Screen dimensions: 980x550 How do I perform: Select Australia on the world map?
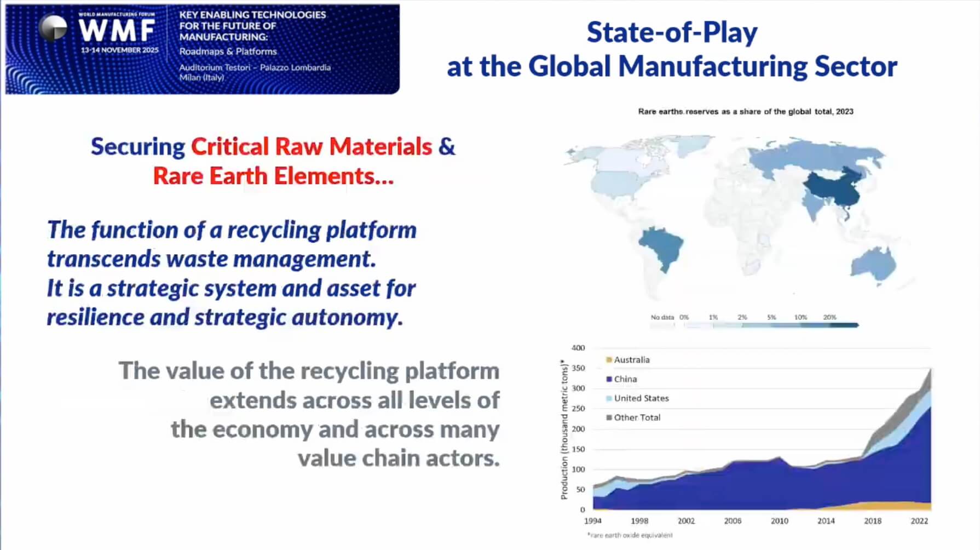pyautogui.click(x=874, y=264)
